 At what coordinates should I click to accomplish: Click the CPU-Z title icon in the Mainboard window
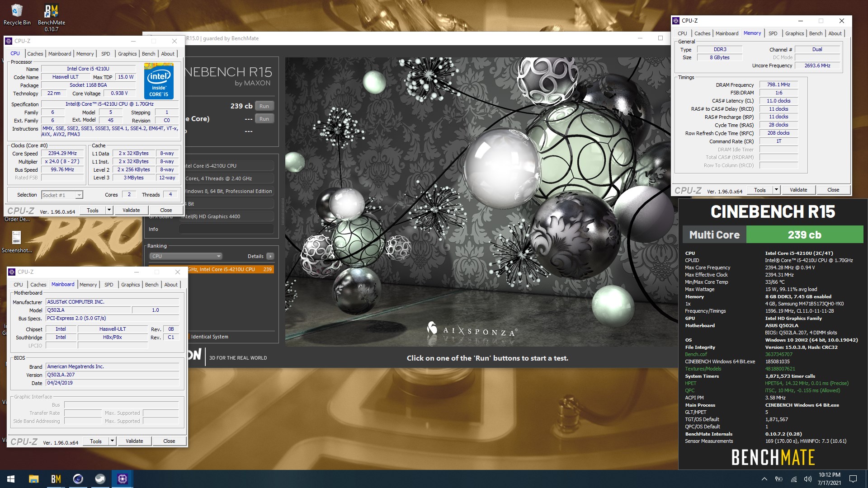(x=12, y=272)
